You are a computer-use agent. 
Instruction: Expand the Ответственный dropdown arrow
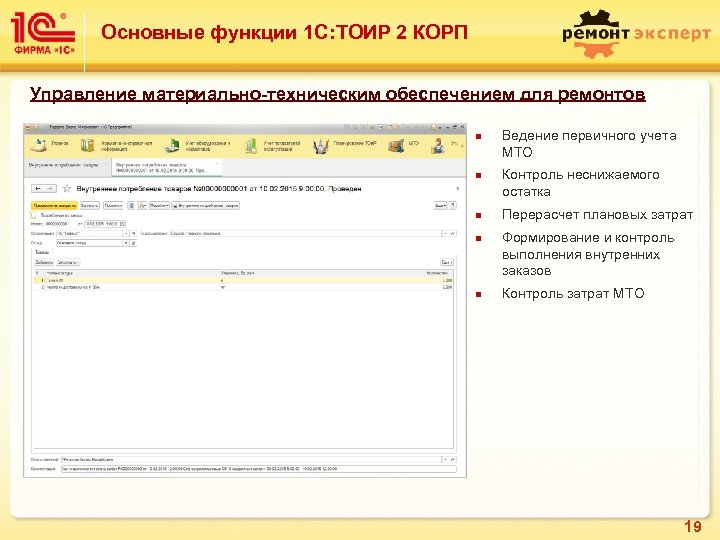click(x=445, y=459)
